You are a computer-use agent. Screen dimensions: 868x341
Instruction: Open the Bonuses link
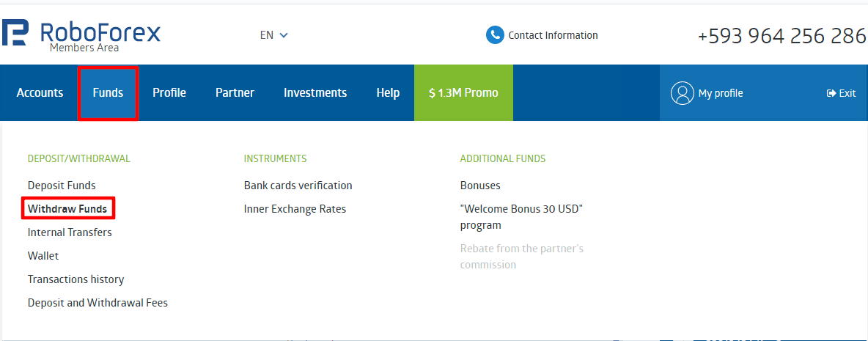click(x=480, y=186)
